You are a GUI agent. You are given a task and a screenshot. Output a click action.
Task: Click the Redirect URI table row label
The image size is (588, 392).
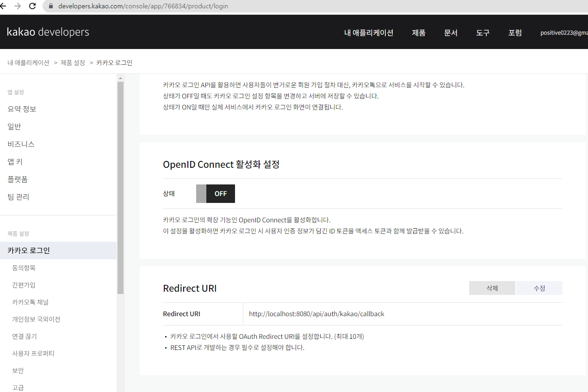coord(182,314)
